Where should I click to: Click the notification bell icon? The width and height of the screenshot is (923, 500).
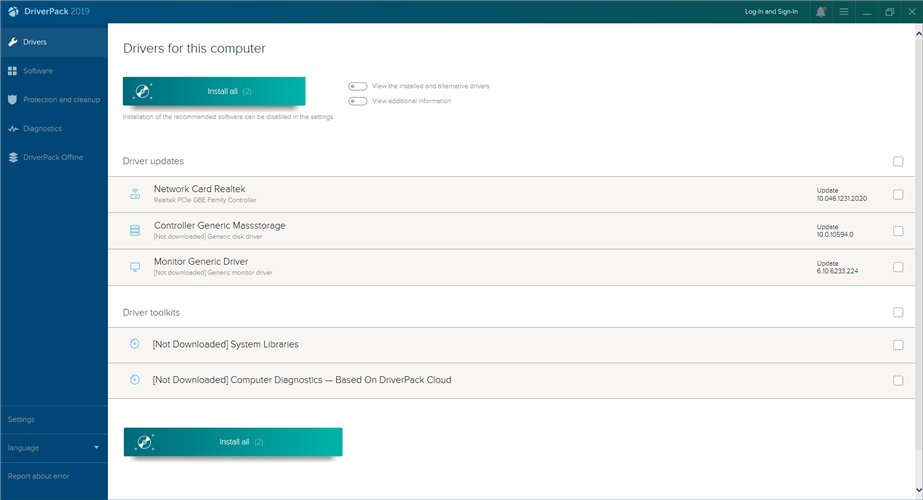821,12
